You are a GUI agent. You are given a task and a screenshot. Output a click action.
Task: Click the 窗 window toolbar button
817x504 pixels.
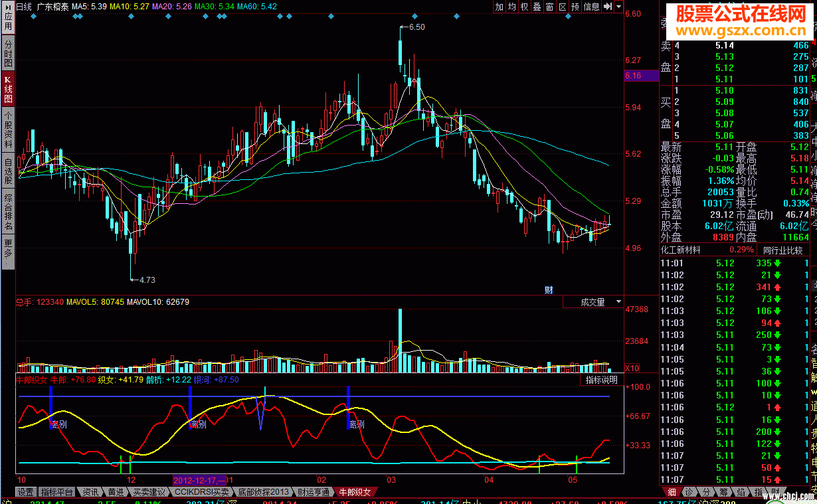point(549,7)
